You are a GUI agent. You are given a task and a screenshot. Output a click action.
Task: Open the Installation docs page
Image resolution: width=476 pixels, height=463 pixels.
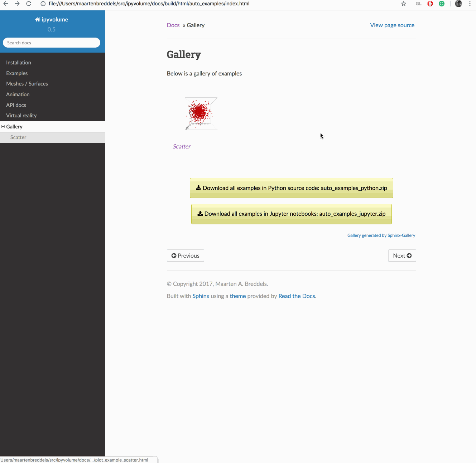[19, 63]
